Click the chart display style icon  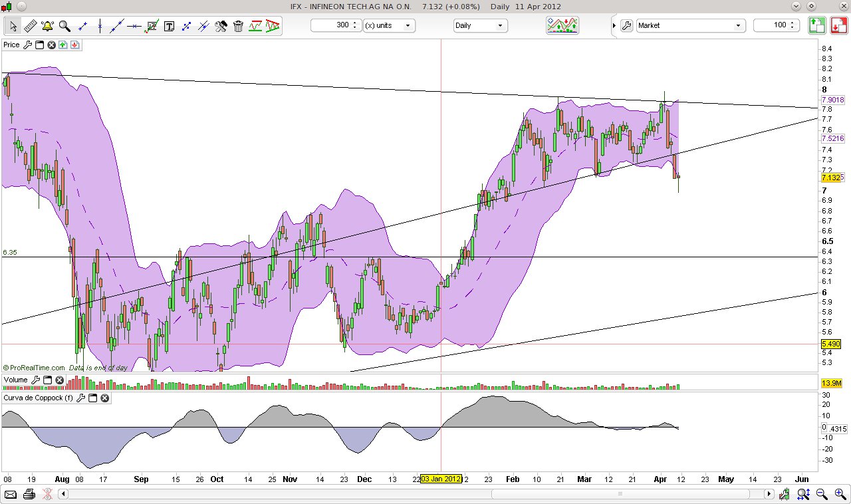click(x=562, y=25)
